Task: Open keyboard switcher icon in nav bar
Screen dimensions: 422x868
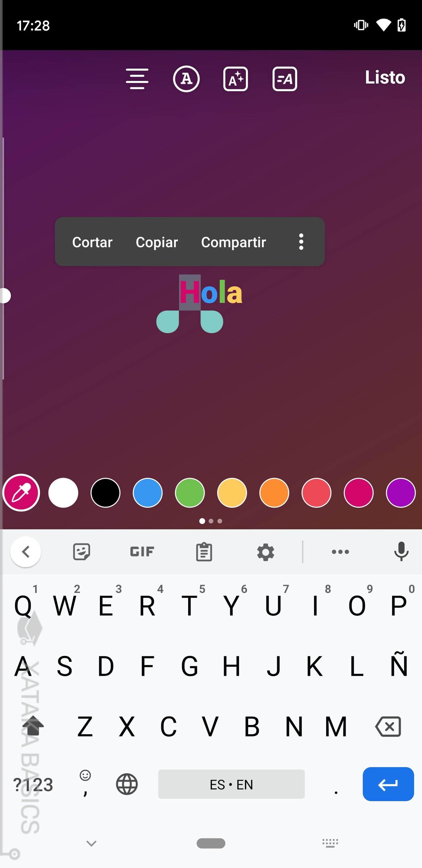Action: point(330,843)
